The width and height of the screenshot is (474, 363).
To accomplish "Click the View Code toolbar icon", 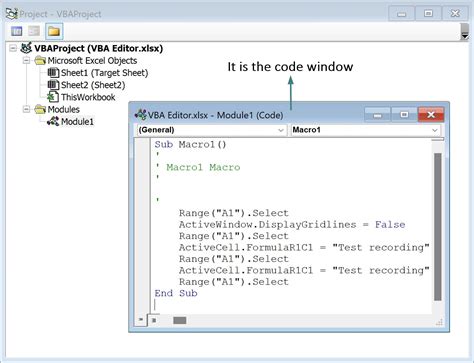I will coord(17,31).
